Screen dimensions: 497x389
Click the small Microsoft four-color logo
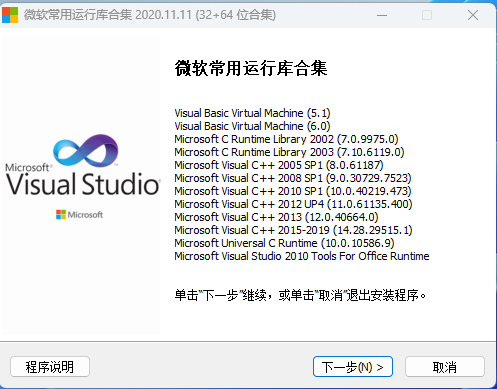[x=61, y=215]
